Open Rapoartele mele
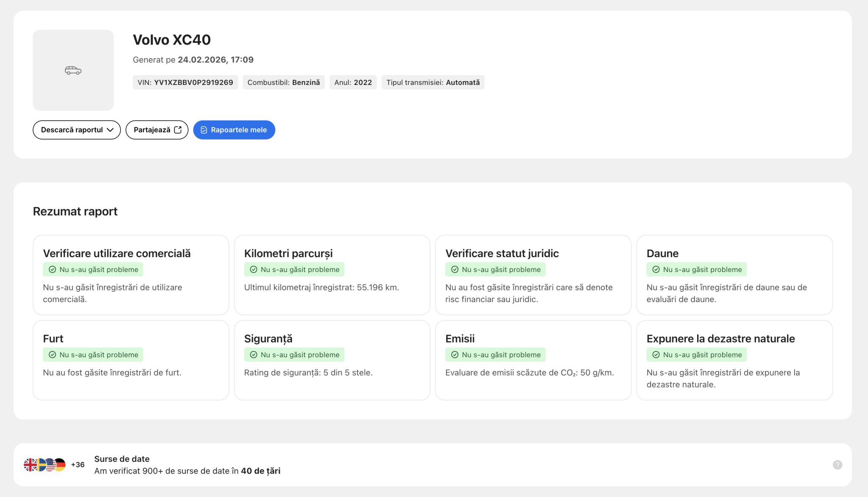This screenshot has width=868, height=497. (234, 130)
